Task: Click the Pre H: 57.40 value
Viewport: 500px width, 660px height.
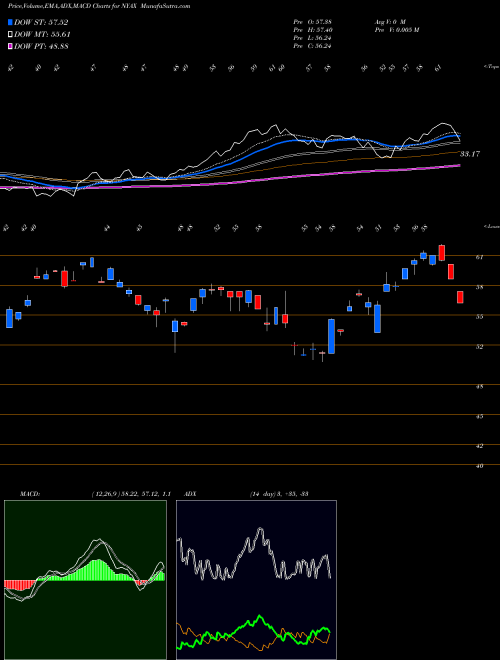Action: tap(312, 30)
